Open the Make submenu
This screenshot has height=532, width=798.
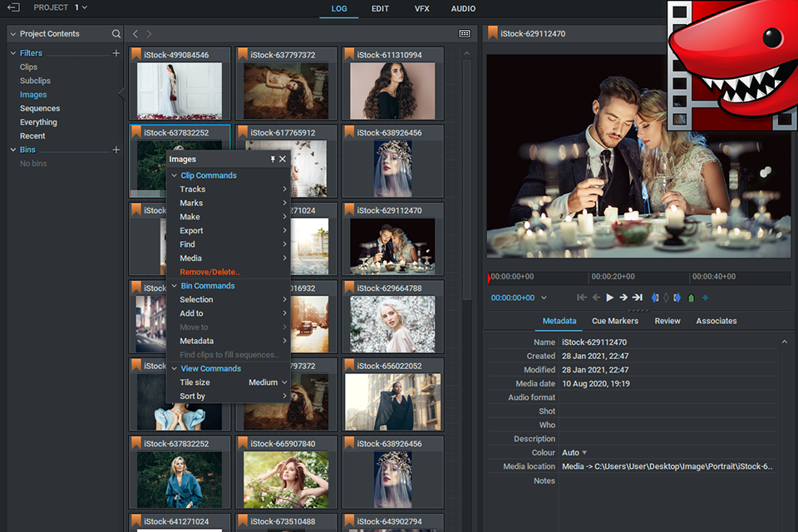coord(229,216)
